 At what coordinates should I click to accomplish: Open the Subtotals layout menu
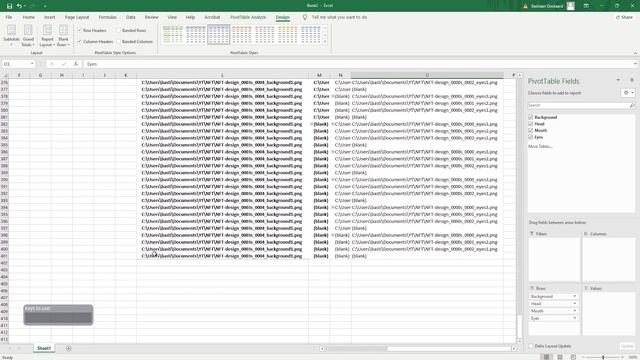pos(11,35)
